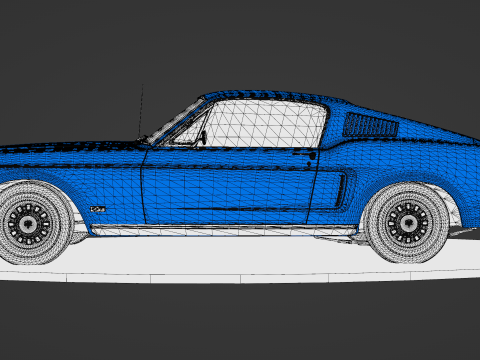The width and height of the screenshot is (480, 360).
Task: Select the front wheel hub of the car
Action: point(28,223)
